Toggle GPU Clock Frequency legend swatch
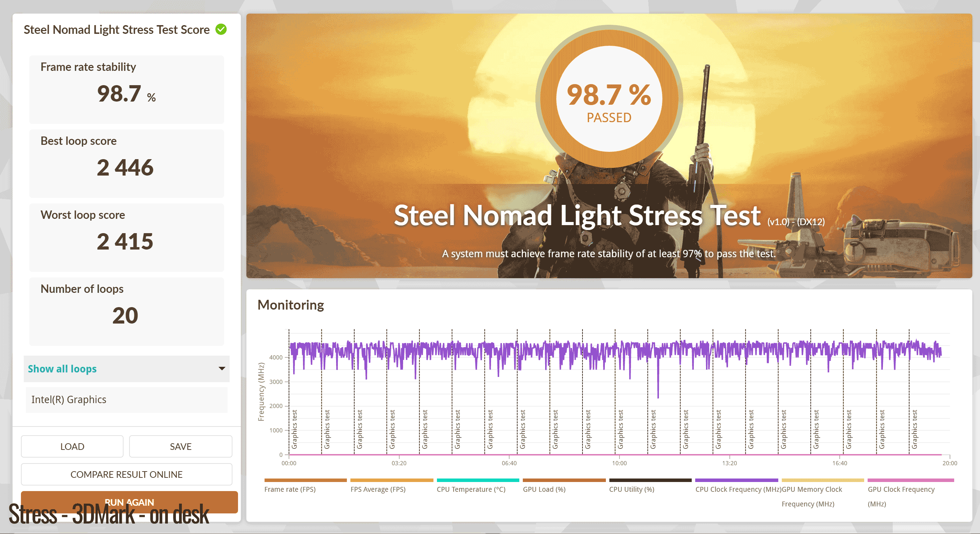The height and width of the screenshot is (534, 980). point(911,480)
